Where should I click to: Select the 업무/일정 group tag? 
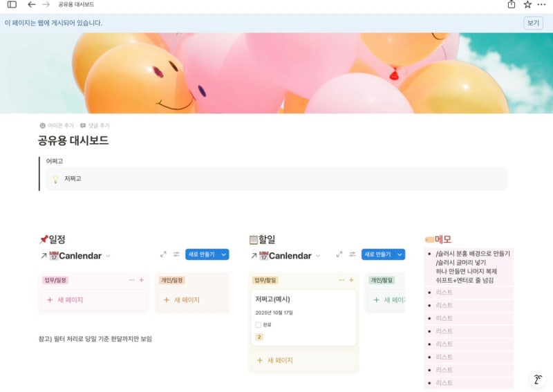point(55,280)
